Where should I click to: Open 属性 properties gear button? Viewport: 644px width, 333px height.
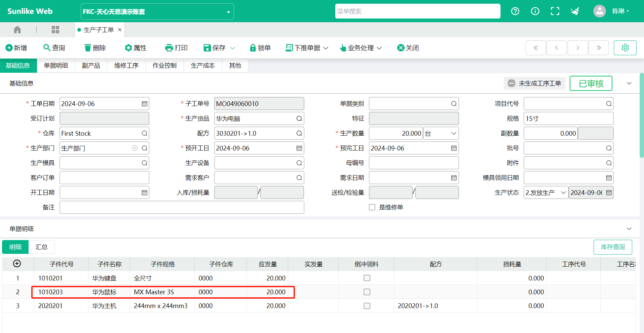pyautogui.click(x=136, y=48)
